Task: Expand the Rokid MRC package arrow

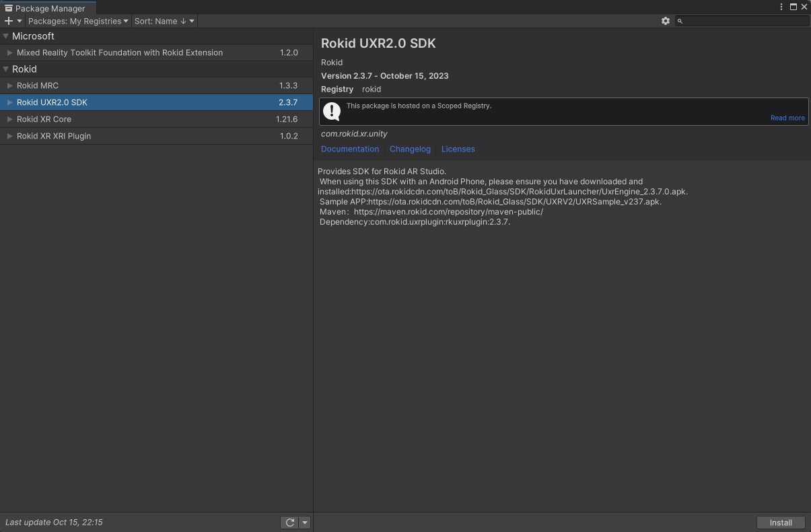Action: click(x=10, y=85)
